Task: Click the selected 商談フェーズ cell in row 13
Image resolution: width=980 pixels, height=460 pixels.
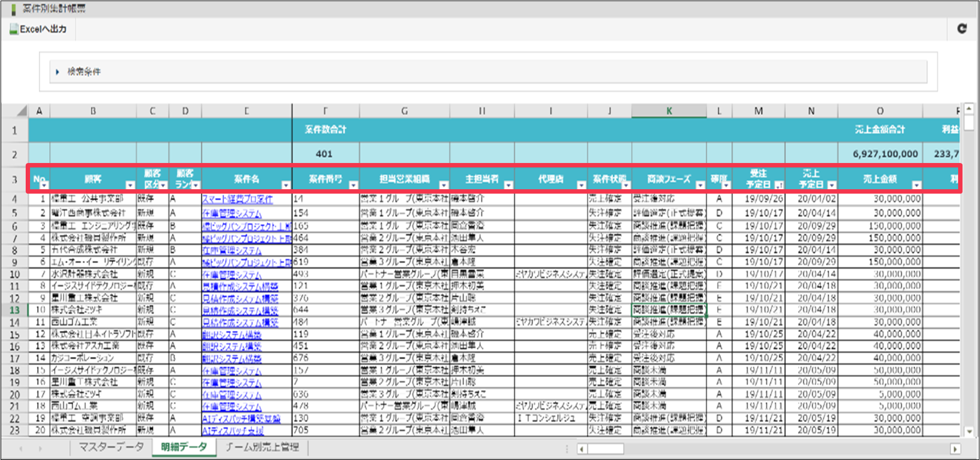Action: pos(669,310)
